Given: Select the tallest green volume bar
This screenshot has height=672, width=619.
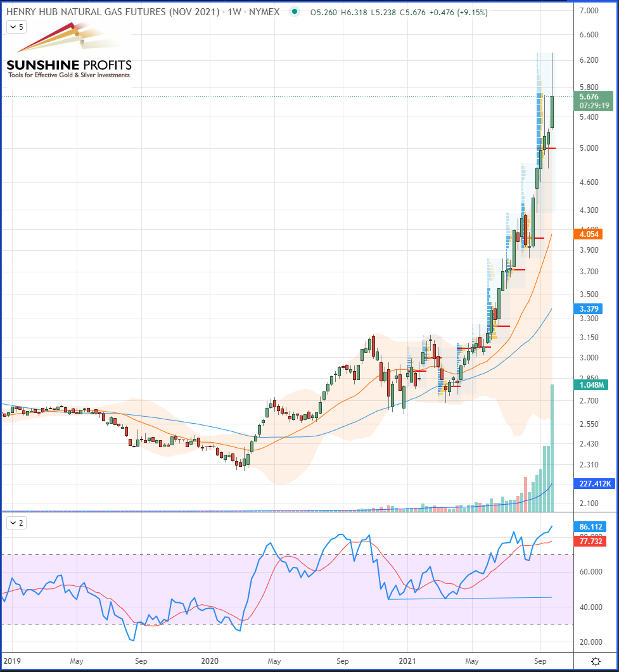Looking at the screenshot, I should pyautogui.click(x=552, y=448).
